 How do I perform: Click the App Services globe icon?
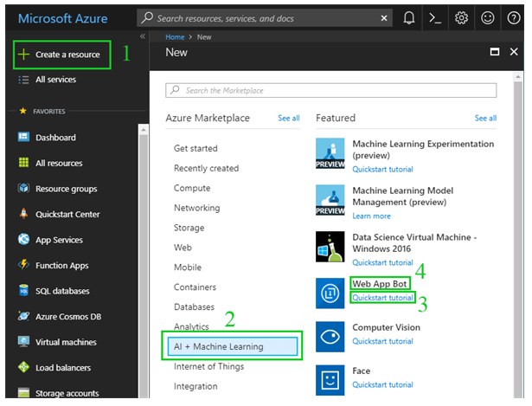(23, 239)
